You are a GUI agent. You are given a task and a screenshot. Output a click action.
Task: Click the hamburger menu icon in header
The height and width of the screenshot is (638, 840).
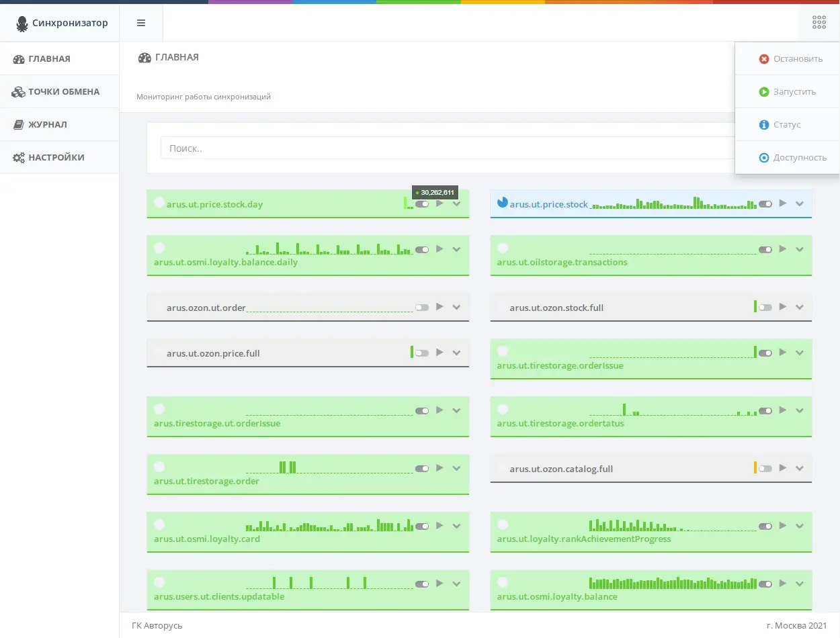[x=141, y=23]
